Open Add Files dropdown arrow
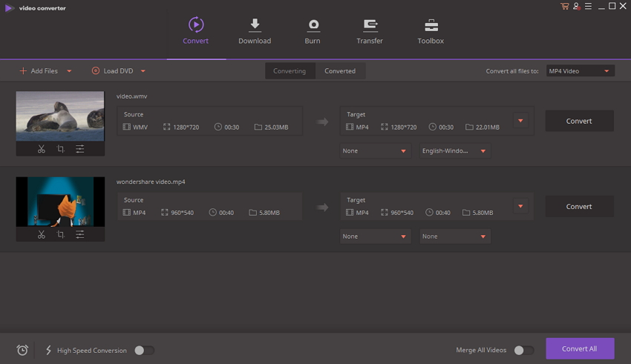This screenshot has width=631, height=364. click(x=69, y=71)
